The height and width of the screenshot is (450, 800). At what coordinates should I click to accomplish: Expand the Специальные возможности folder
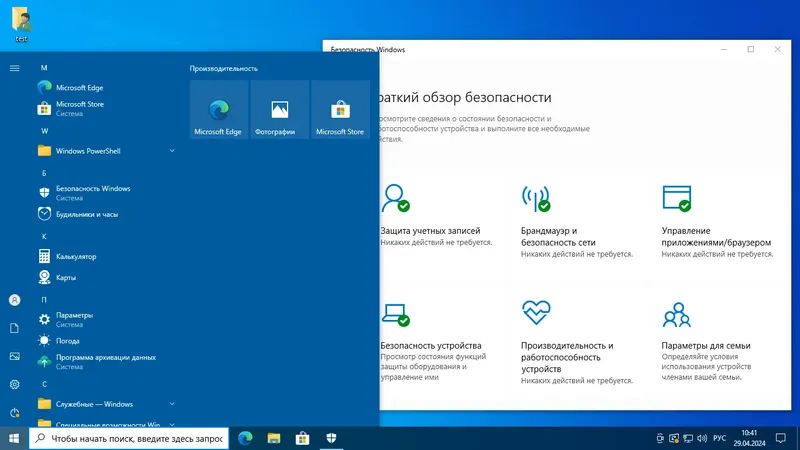106,423
